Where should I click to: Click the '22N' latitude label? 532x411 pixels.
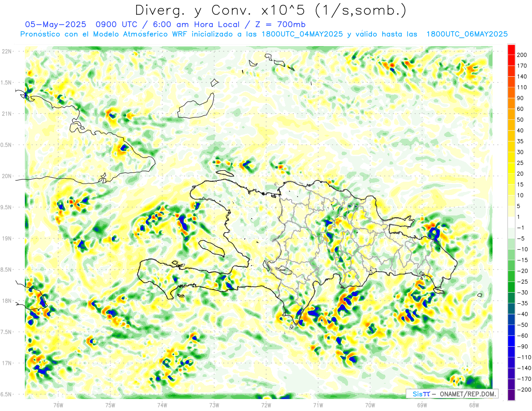[x=7, y=51]
